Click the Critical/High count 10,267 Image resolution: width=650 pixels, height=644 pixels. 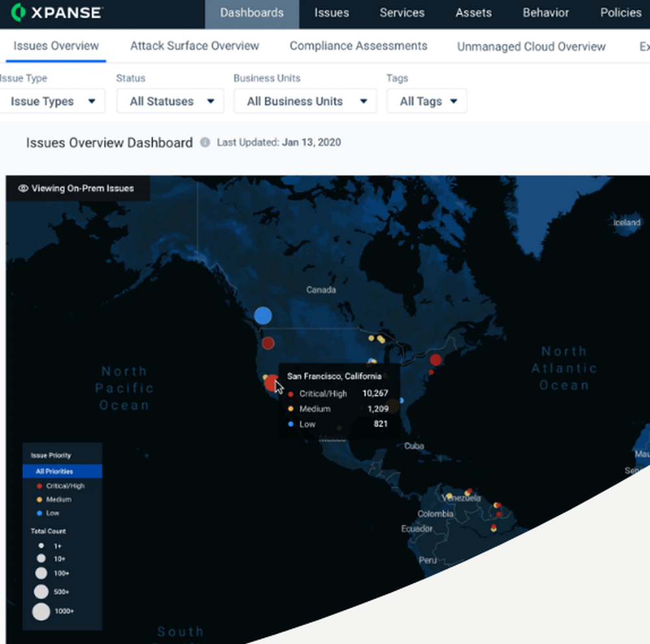pos(375,393)
